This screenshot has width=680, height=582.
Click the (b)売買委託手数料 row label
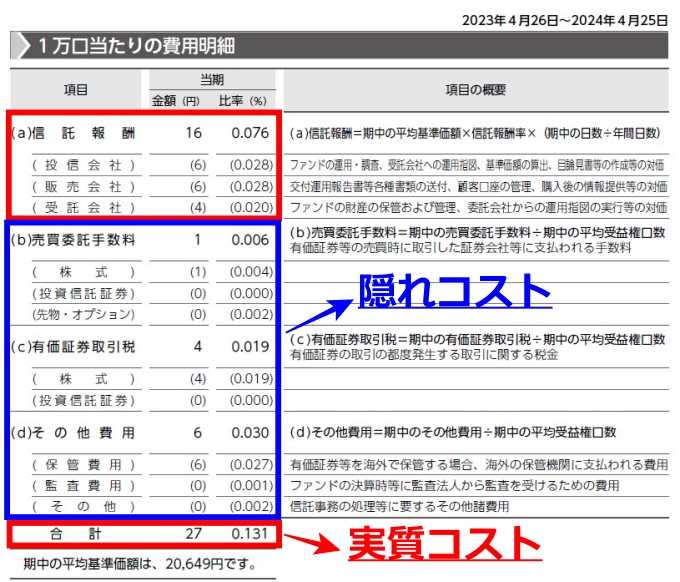click(x=72, y=240)
